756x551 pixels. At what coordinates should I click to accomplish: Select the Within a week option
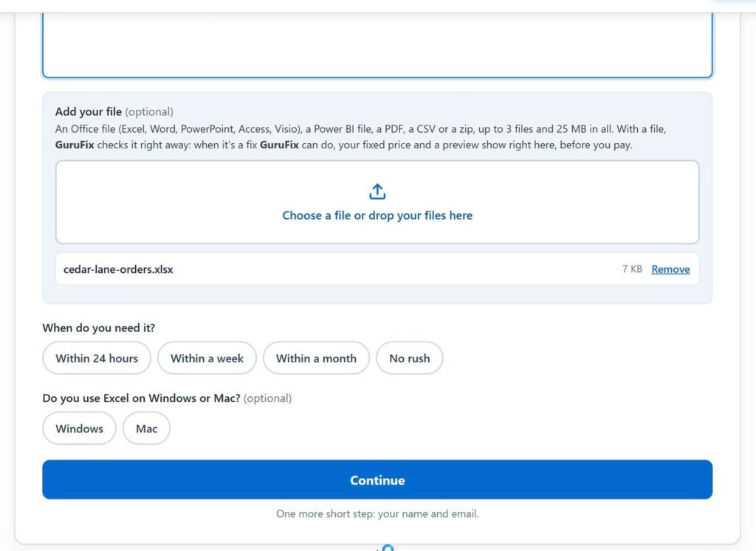[x=207, y=358]
